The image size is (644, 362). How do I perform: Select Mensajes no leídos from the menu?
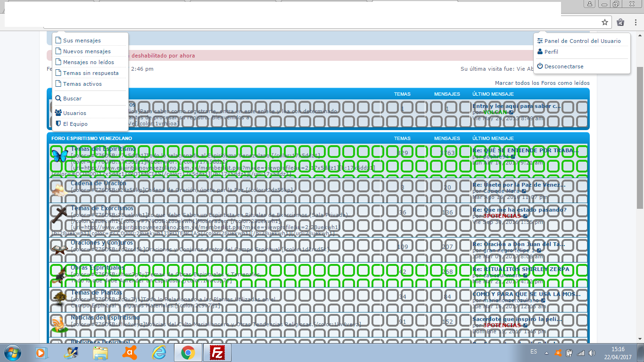pos(88,62)
